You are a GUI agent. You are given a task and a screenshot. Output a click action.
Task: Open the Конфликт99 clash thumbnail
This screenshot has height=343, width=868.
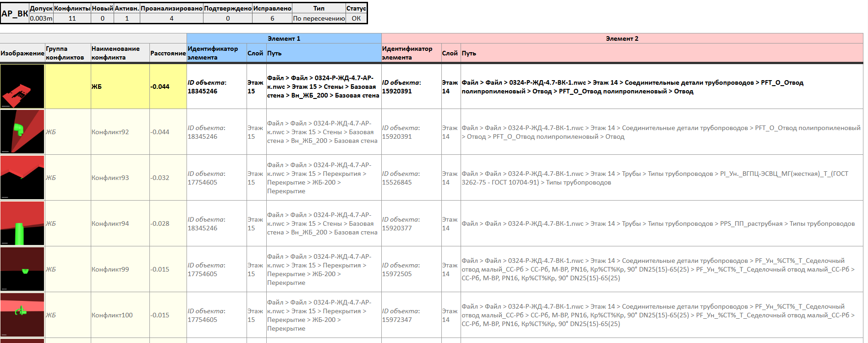22,269
